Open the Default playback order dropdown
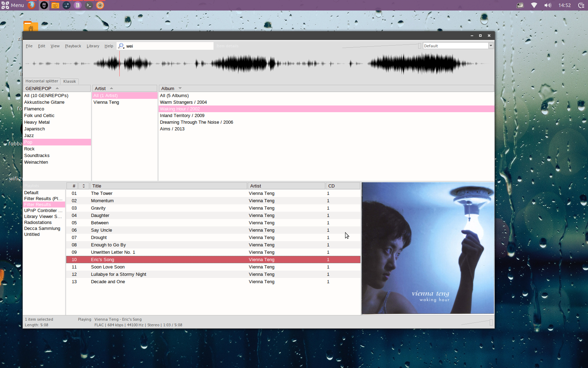 pyautogui.click(x=458, y=46)
